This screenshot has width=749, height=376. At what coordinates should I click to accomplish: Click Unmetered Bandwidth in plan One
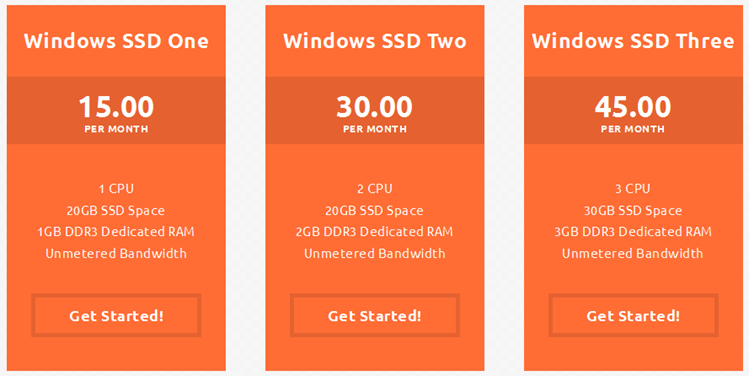click(116, 253)
